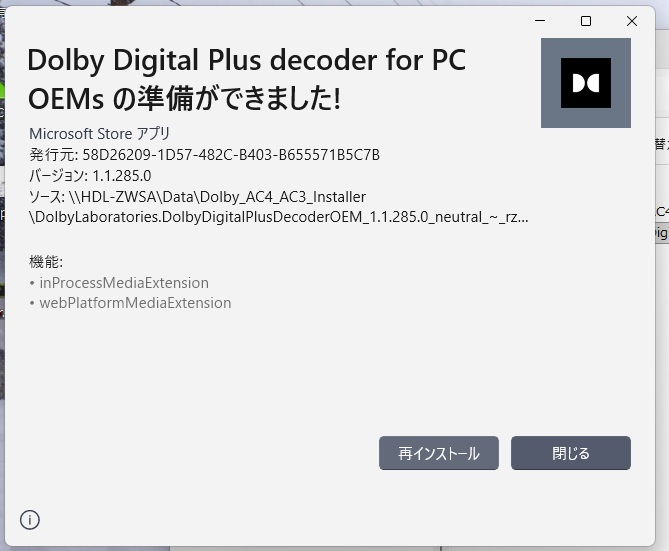
Task: Click the ソース HDL-ZWSA path line
Action: tap(197, 196)
